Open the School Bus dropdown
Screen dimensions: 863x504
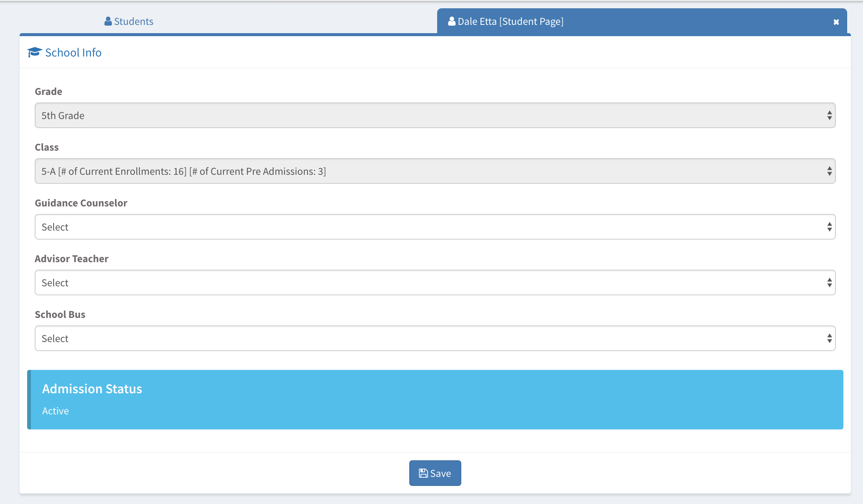(435, 338)
